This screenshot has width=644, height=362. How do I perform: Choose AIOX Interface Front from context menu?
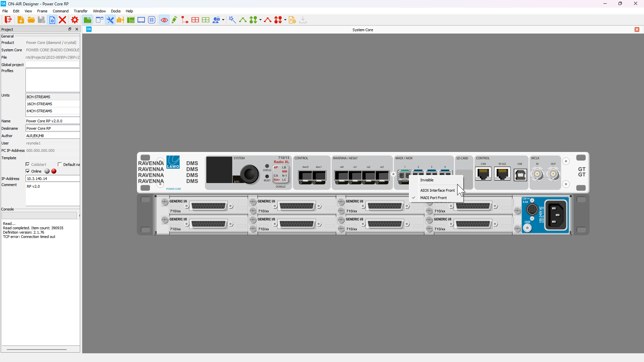pyautogui.click(x=437, y=190)
